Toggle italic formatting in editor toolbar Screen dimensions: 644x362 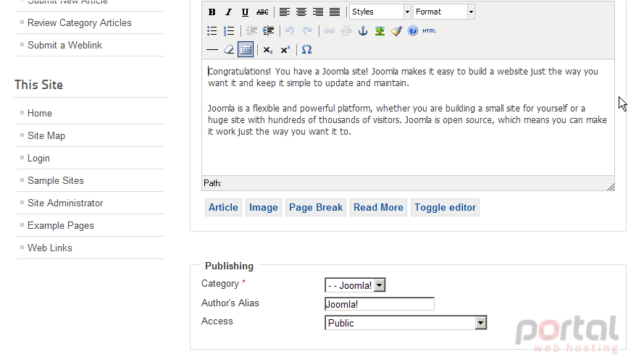(228, 12)
